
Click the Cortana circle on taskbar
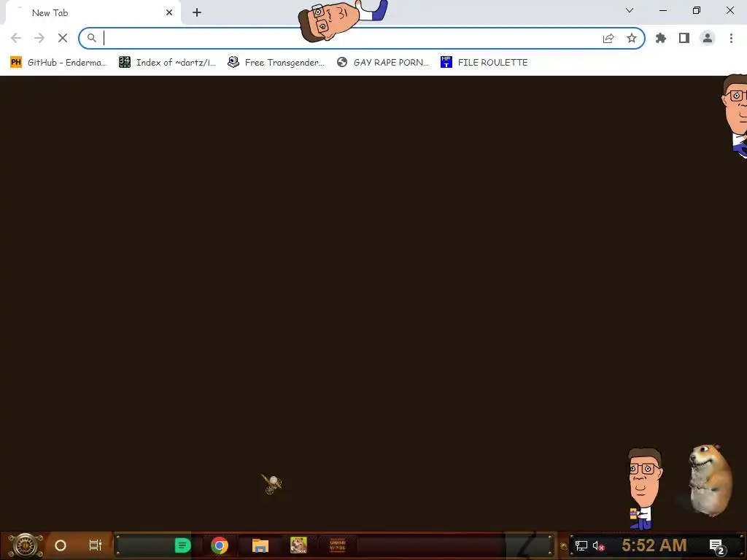(x=61, y=545)
